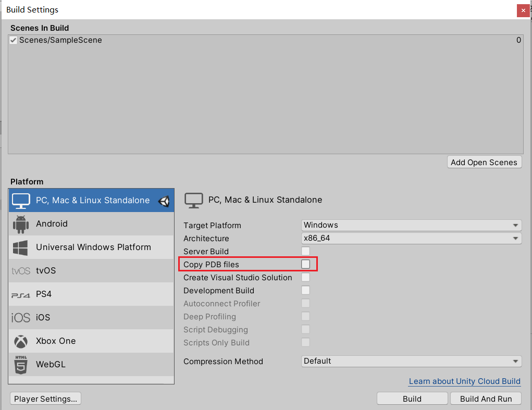Select Android platform row

(x=91, y=224)
